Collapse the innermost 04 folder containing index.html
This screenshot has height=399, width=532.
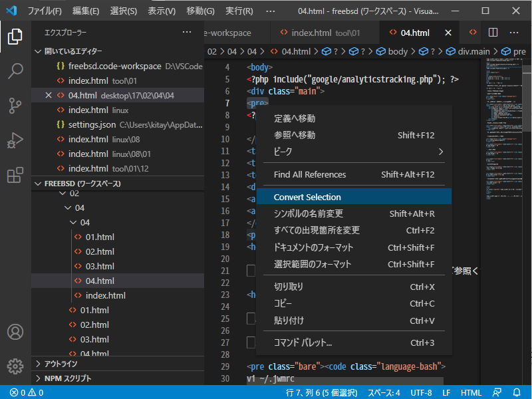point(118,223)
